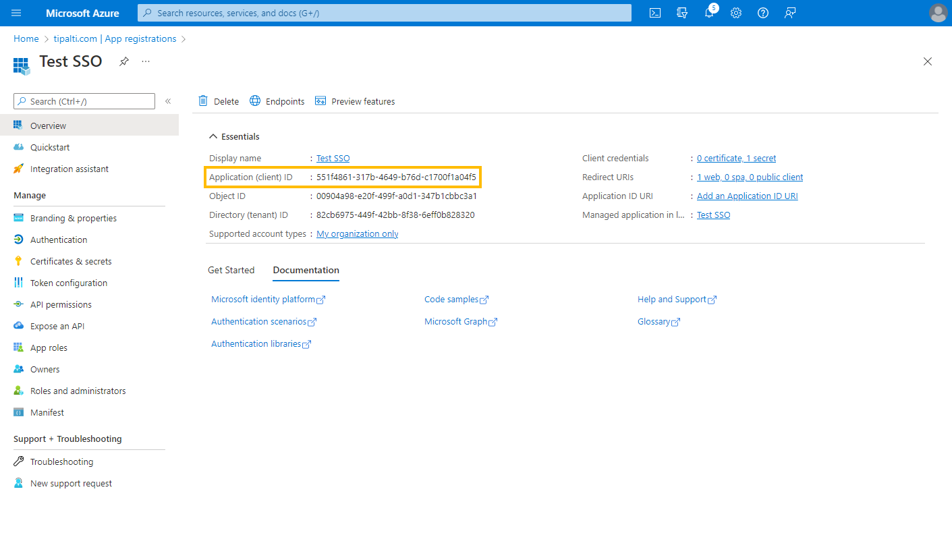Open the notifications bell
The height and width of the screenshot is (560, 952).
708,12
